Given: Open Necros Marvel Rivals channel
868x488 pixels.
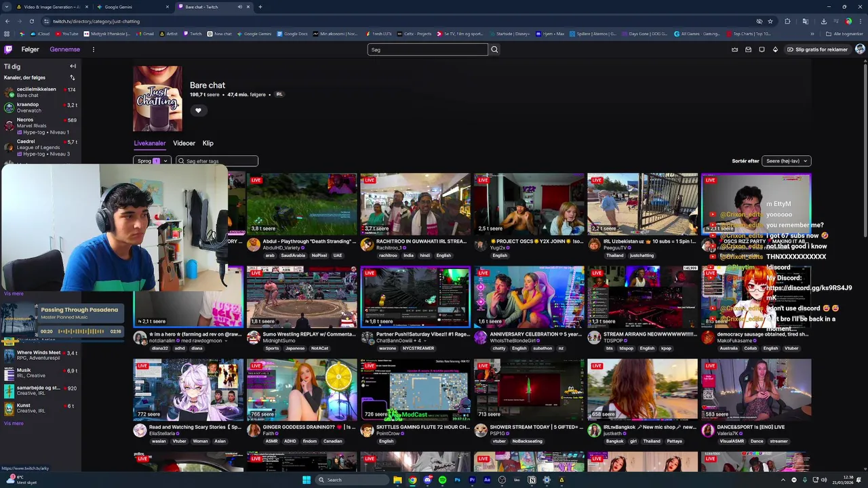Looking at the screenshot, I should (x=41, y=126).
